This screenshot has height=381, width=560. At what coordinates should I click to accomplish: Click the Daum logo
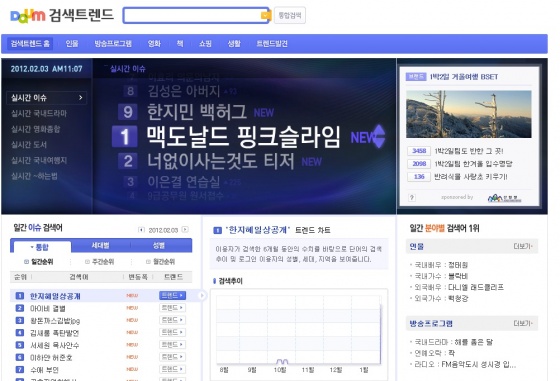(28, 16)
